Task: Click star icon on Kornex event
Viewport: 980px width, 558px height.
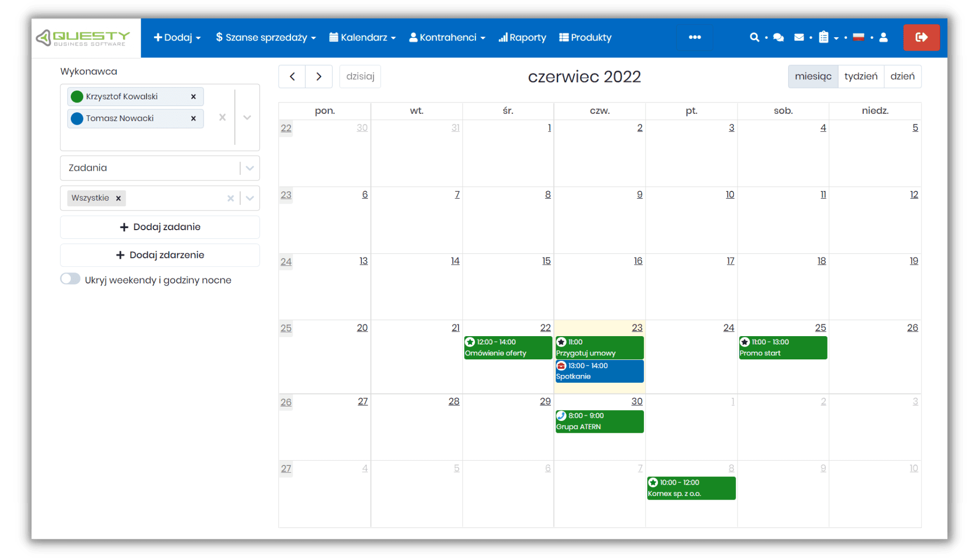Action: (x=653, y=482)
